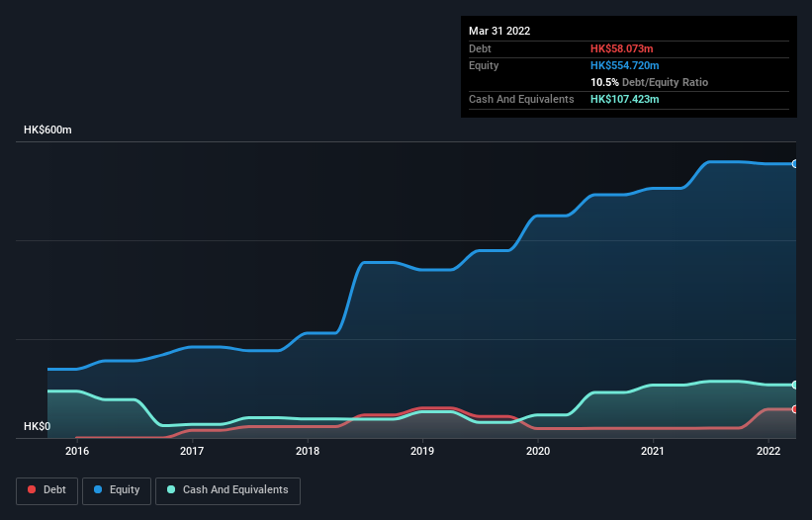Toggle the Debt series legend button
The width and height of the screenshot is (812, 520).
pyautogui.click(x=46, y=490)
